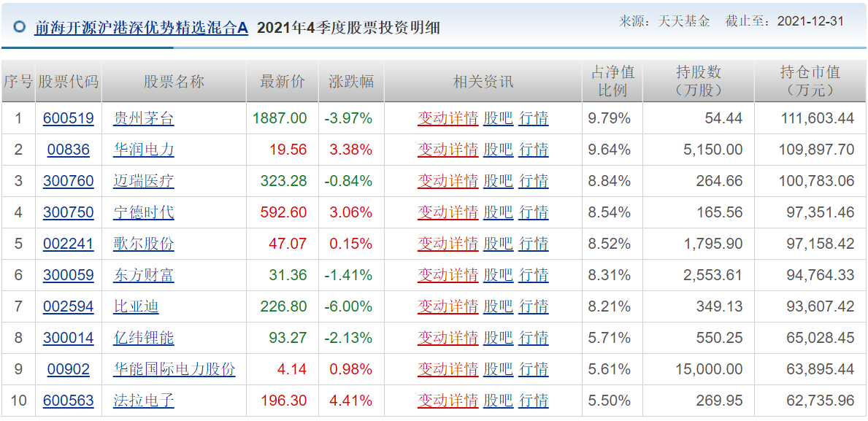Open 行情 for 东方财富
The height and width of the screenshot is (421, 868).
534,275
